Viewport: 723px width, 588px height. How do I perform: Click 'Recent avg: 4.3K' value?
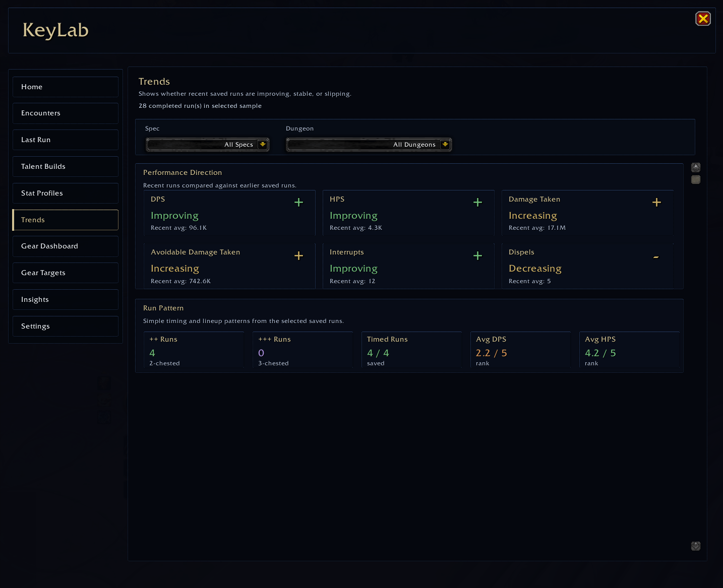pos(356,228)
